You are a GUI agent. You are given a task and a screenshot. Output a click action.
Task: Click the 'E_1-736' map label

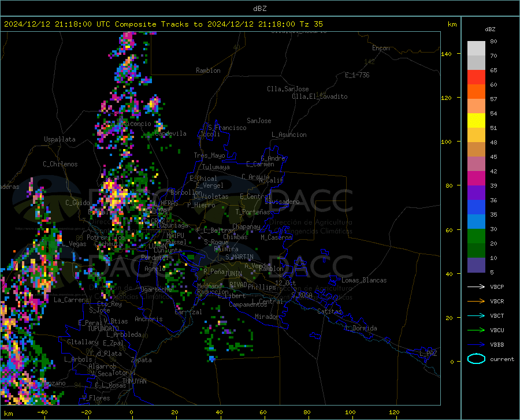[x=357, y=75]
